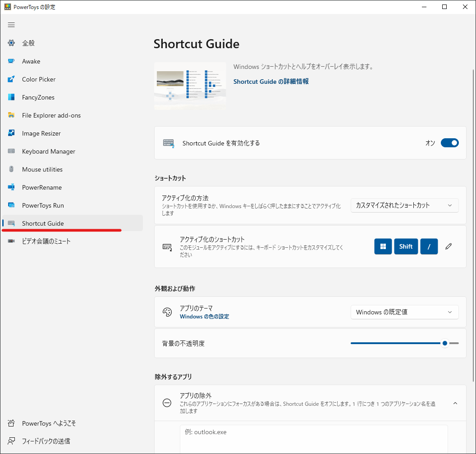
Task: Open Image Resizer settings
Action: point(72,133)
